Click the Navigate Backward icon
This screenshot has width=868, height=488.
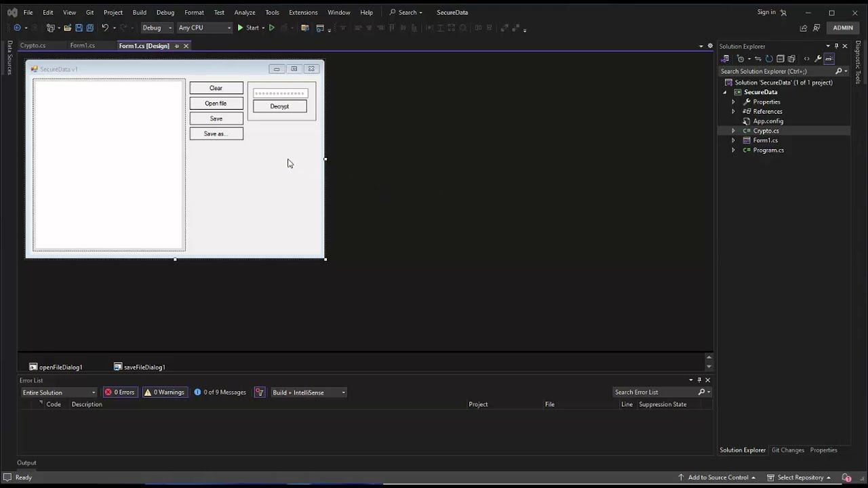tap(17, 28)
